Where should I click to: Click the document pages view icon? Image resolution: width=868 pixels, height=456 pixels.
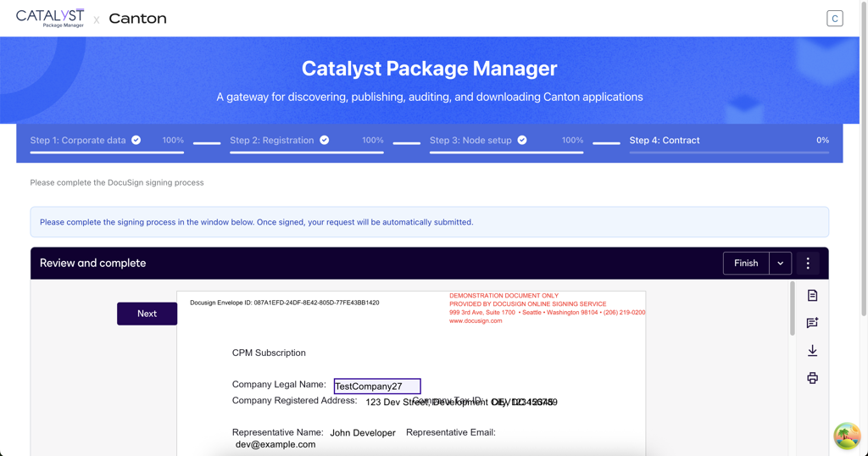812,296
